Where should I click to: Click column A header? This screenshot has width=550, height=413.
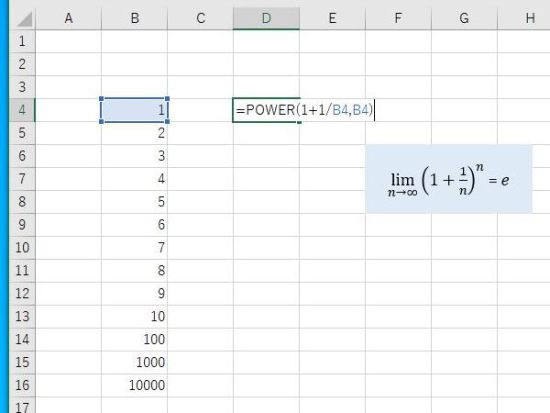pos(68,18)
